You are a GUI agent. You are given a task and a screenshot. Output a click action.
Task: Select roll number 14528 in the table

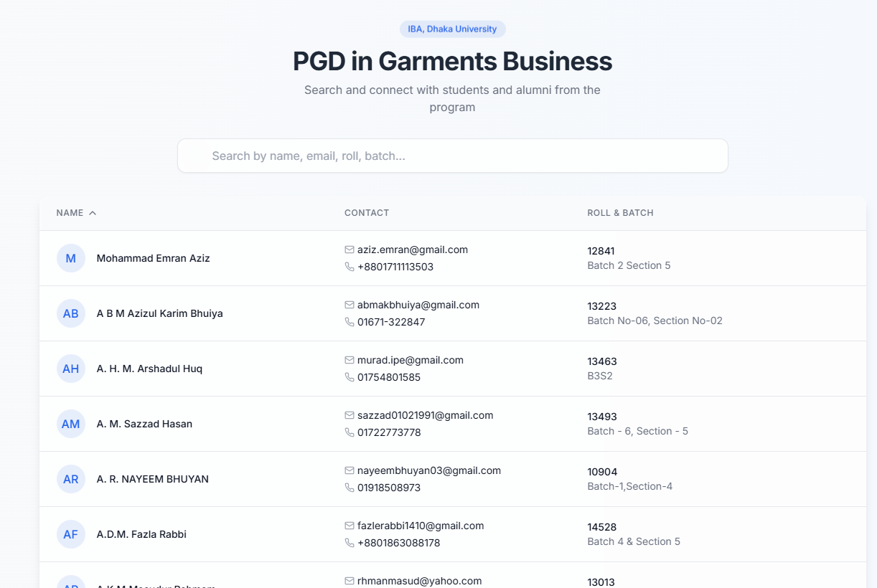click(x=601, y=527)
